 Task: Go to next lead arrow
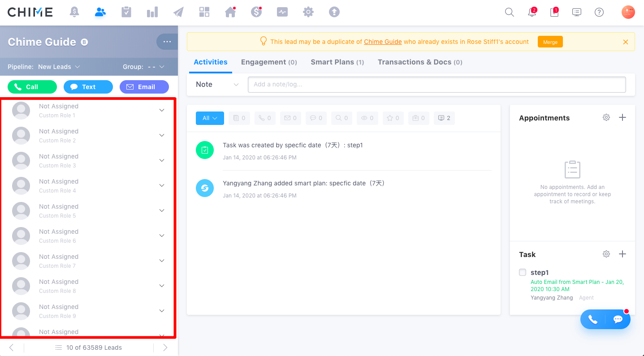tap(165, 347)
